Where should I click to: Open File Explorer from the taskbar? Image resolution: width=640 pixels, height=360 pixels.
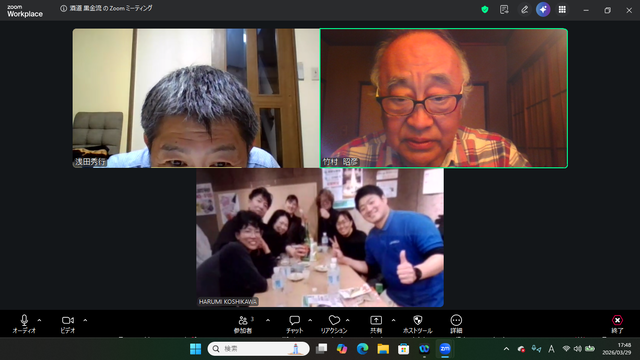383,349
